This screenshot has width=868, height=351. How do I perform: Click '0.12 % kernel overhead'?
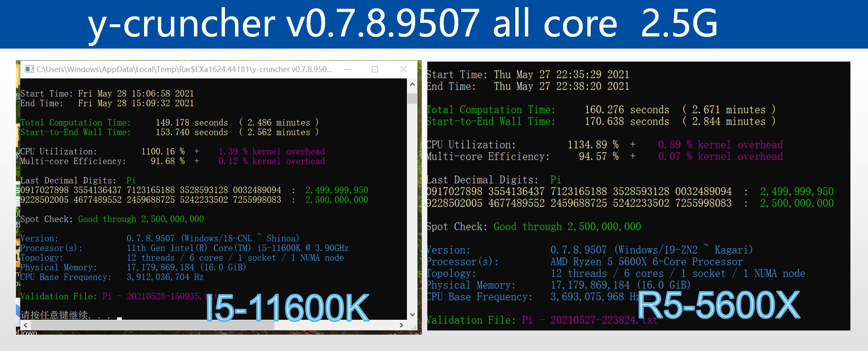pos(271,161)
